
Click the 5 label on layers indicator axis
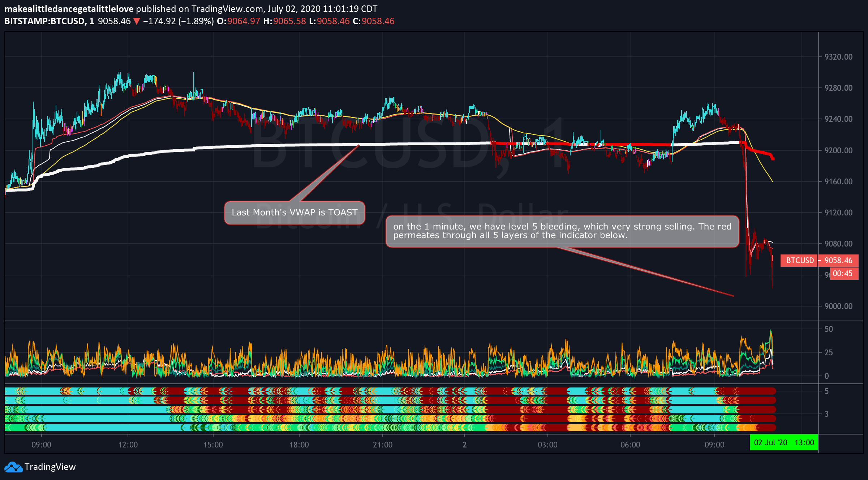tap(826, 391)
